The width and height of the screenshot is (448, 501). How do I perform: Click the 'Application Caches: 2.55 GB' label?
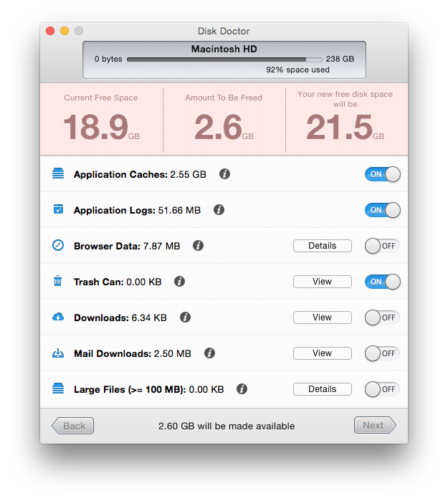(140, 174)
